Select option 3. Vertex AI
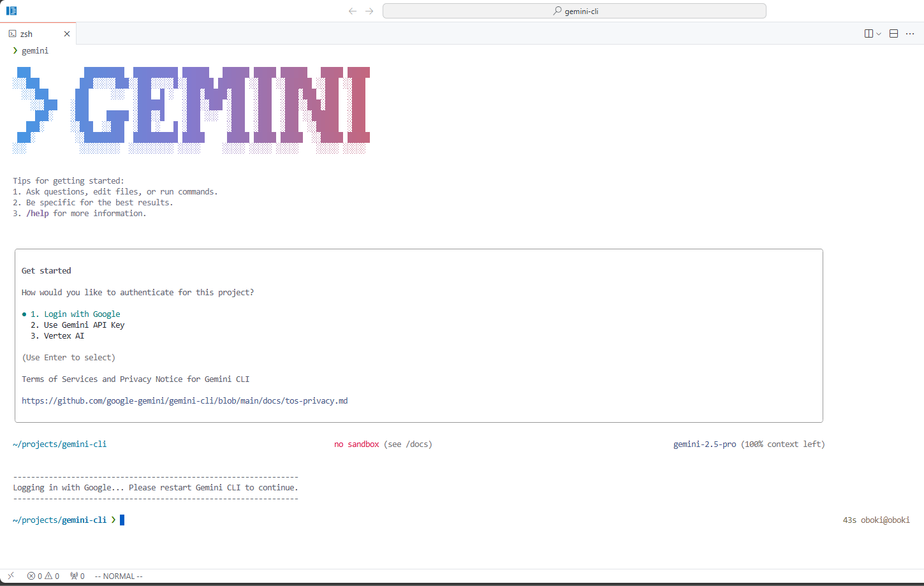This screenshot has height=586, width=924. (x=57, y=335)
